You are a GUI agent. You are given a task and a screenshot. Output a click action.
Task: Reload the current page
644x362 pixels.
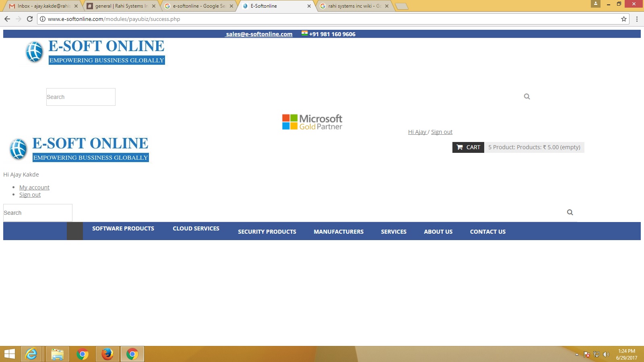pyautogui.click(x=30, y=19)
